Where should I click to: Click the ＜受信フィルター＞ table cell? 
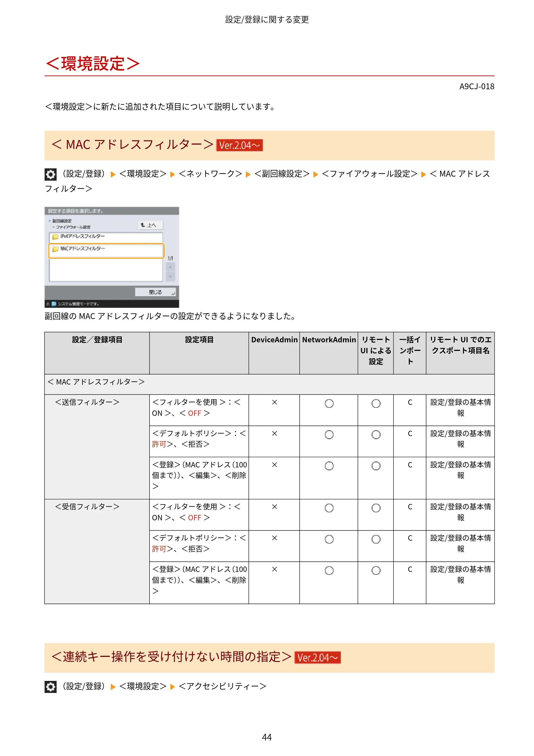(x=97, y=552)
